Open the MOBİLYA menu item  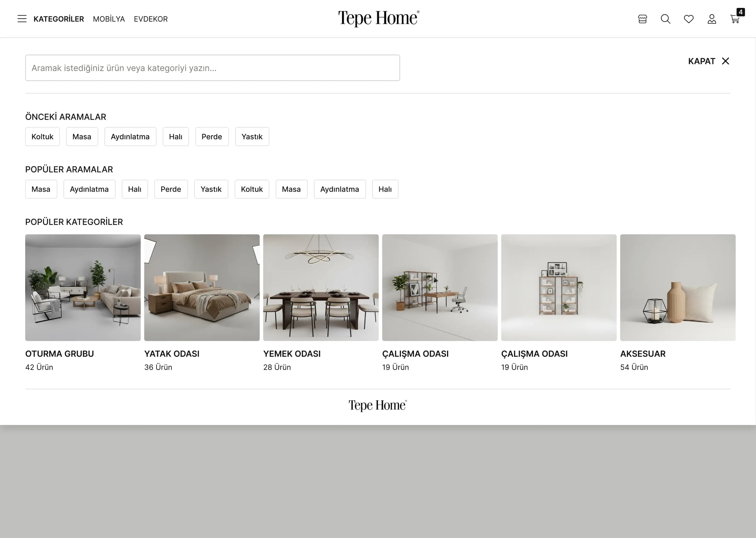click(109, 19)
